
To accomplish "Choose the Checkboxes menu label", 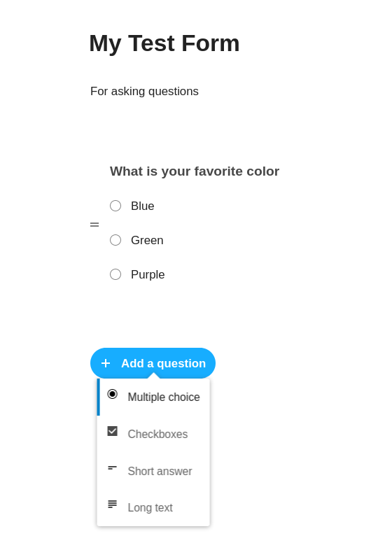I will pos(157,434).
